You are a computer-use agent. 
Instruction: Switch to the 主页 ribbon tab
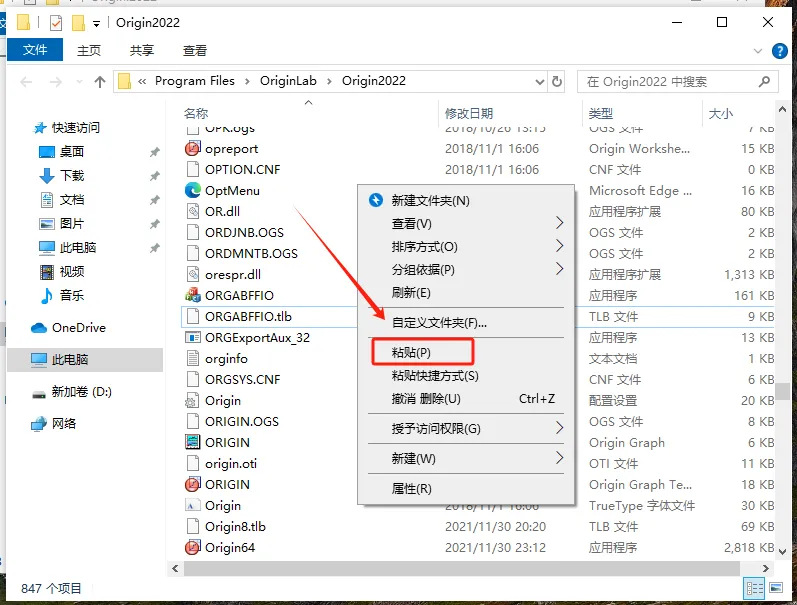(89, 50)
